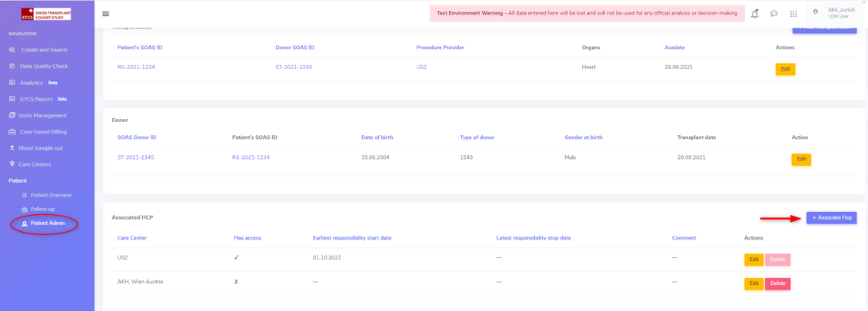868x311 pixels.
Task: Open the apps grid icon
Action: [793, 14]
